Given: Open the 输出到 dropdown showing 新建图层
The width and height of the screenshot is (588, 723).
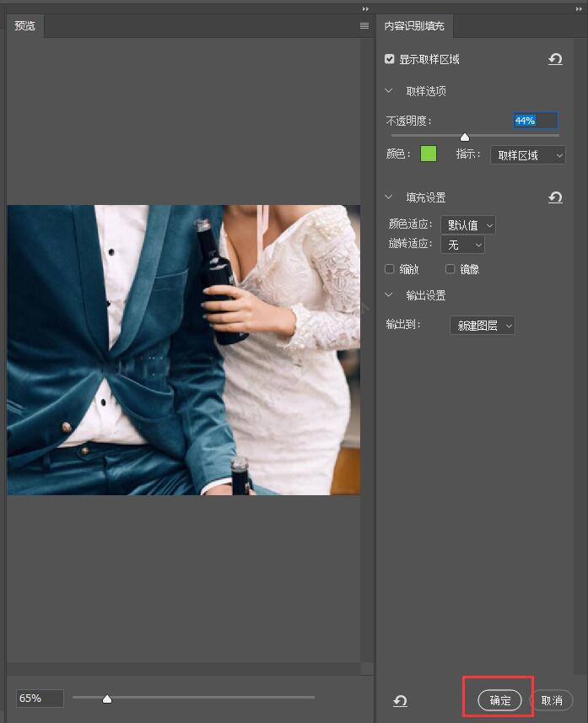Looking at the screenshot, I should pos(483,326).
